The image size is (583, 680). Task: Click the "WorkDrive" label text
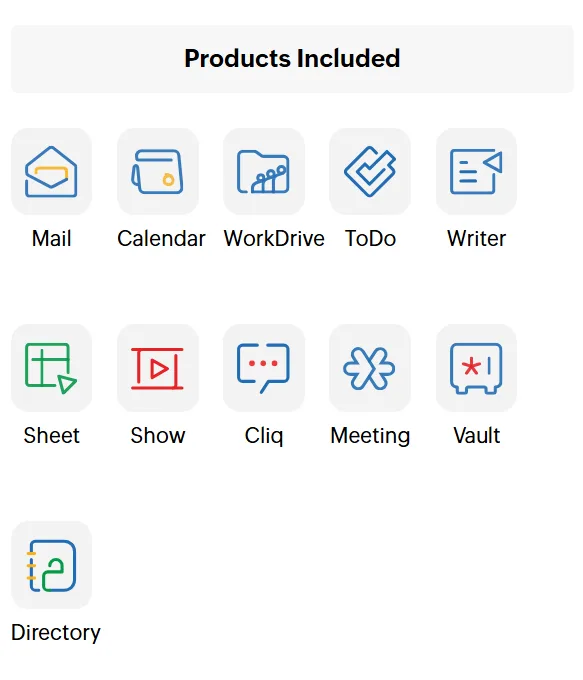point(274,239)
